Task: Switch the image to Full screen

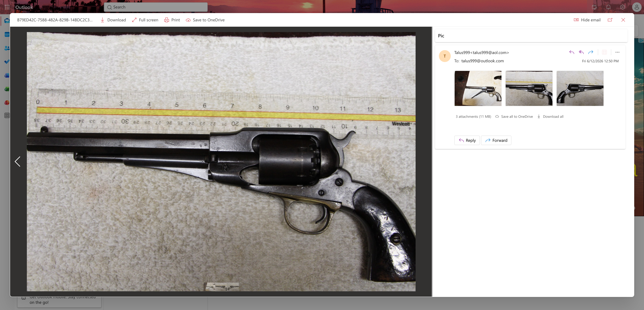Action: coord(145,20)
